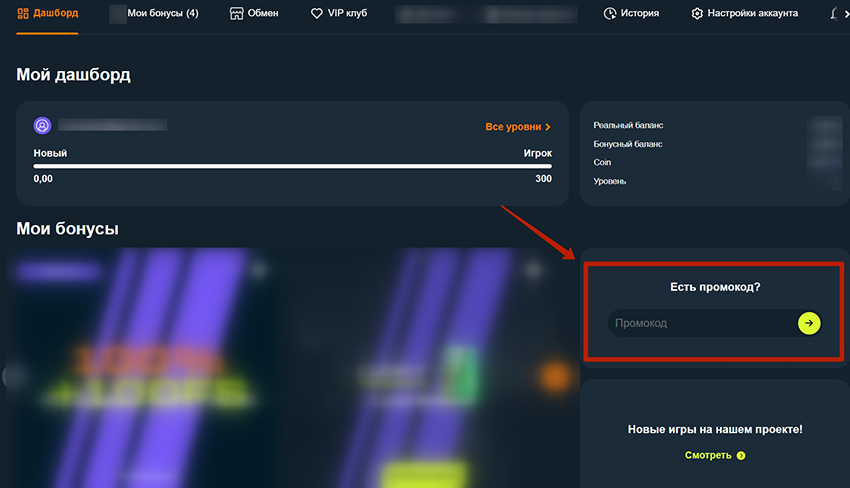Open the Дашборд tab

click(48, 13)
